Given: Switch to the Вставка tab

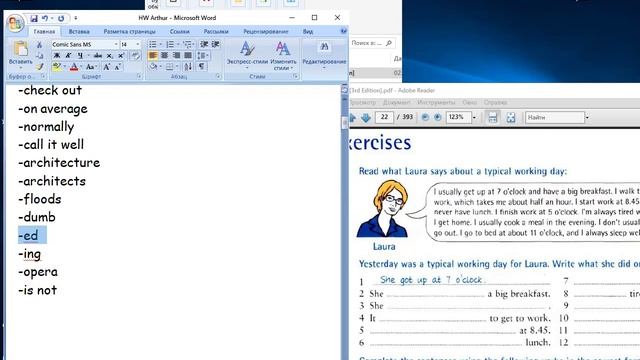Looking at the screenshot, I should [x=79, y=31].
